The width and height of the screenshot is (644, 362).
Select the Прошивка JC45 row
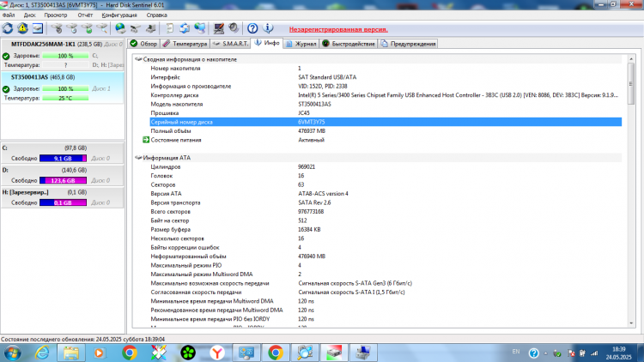386,113
